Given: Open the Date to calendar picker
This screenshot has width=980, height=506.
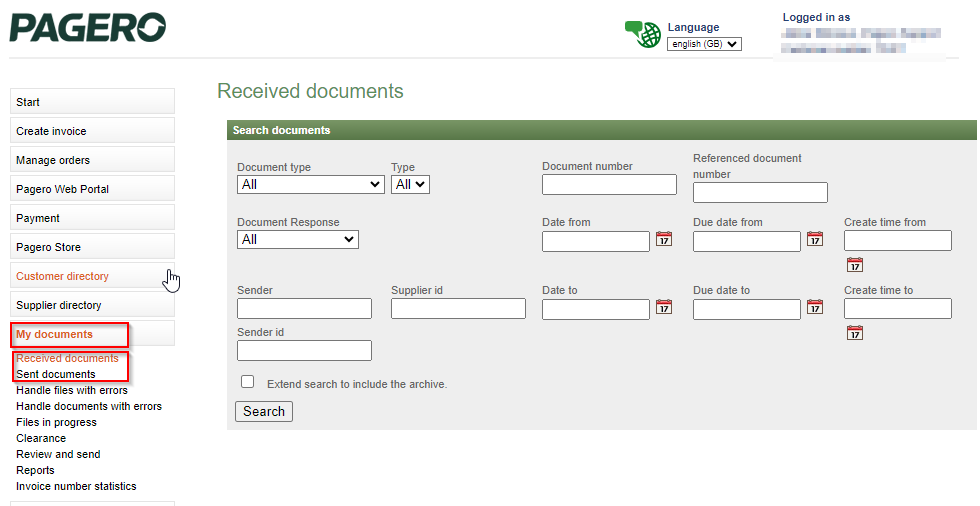Looking at the screenshot, I should (x=664, y=307).
